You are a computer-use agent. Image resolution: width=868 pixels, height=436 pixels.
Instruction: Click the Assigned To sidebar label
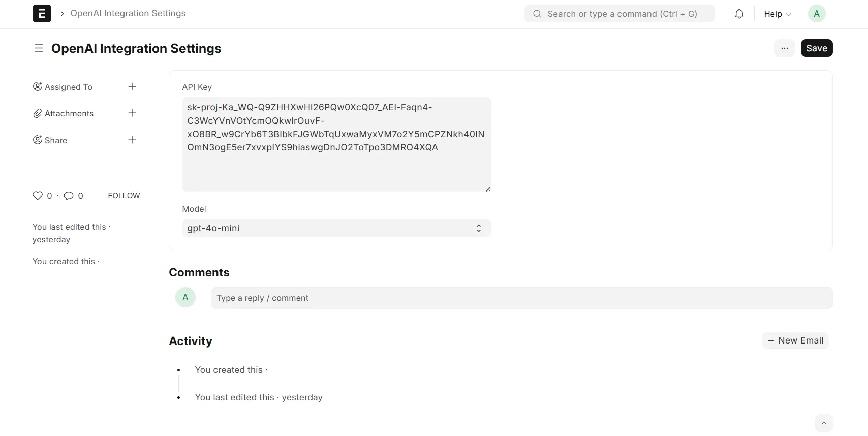click(x=69, y=87)
